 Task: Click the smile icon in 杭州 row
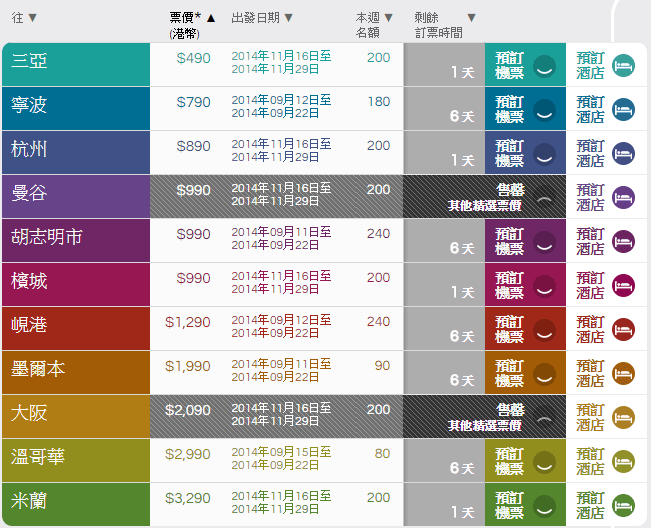pos(543,153)
